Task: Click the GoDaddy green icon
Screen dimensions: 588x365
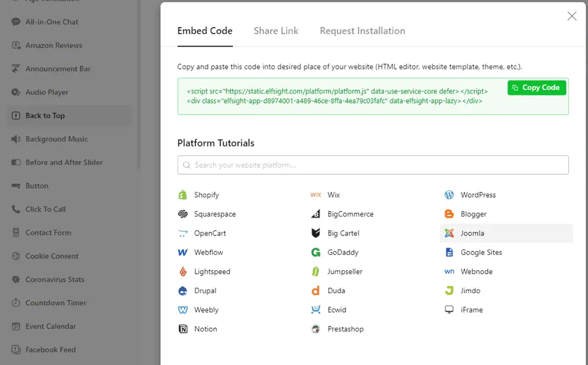Action: pos(316,253)
